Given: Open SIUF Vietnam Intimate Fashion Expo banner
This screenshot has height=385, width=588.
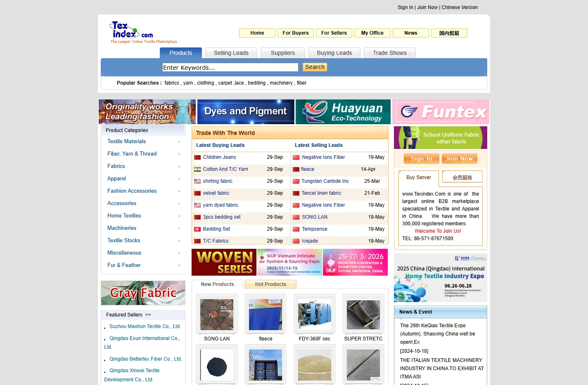Looking at the screenshot, I should (289, 262).
